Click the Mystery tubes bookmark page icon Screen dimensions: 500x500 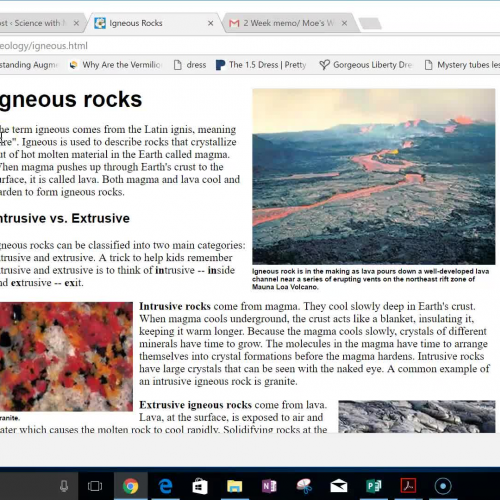point(429,65)
